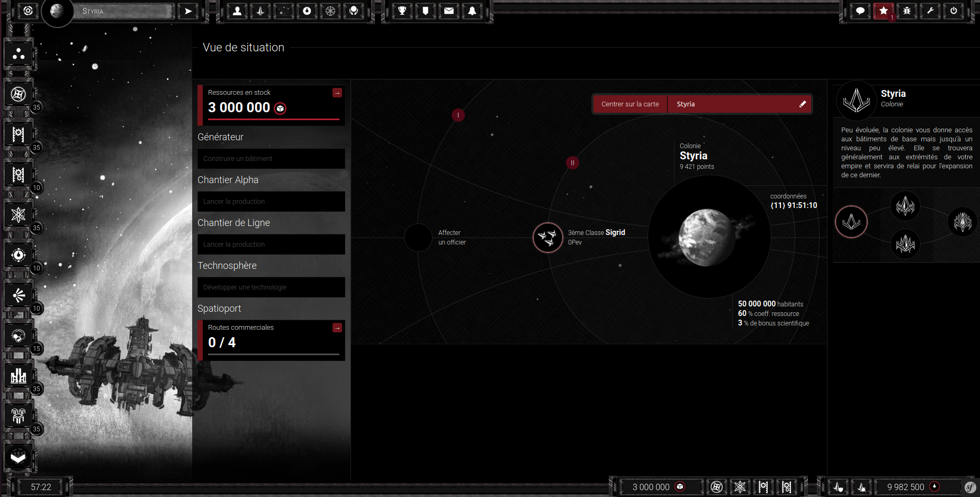
Task: Select orbit marker I
Action: tap(458, 115)
